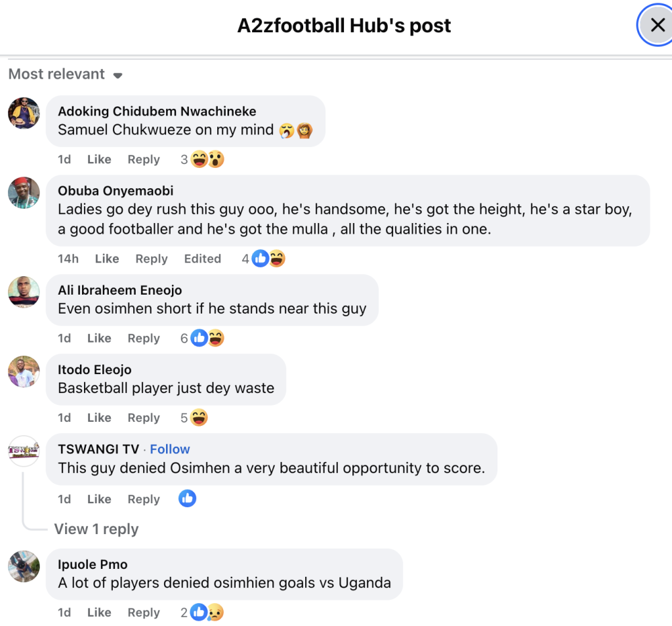Like Ipuole Pmo's comment about Uganda
This screenshot has height=626, width=672.
click(99, 613)
